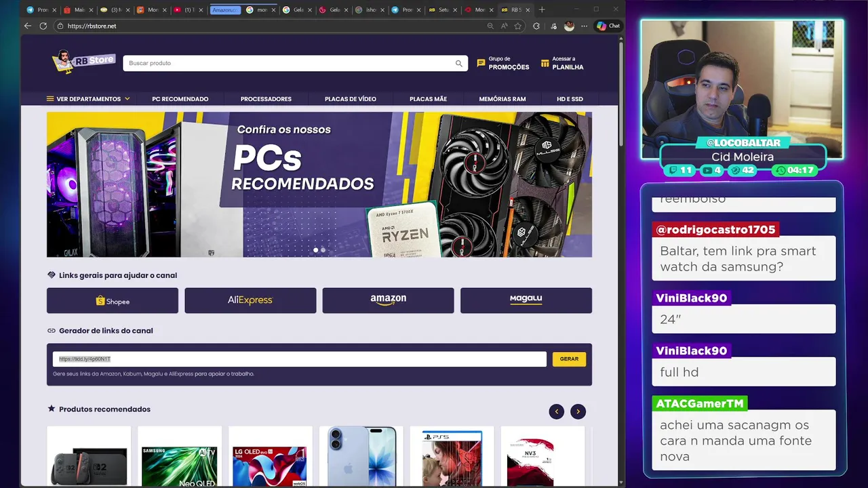The image size is (868, 488).
Task: Click the Twitch viewer count 11 badge
Action: tap(680, 170)
